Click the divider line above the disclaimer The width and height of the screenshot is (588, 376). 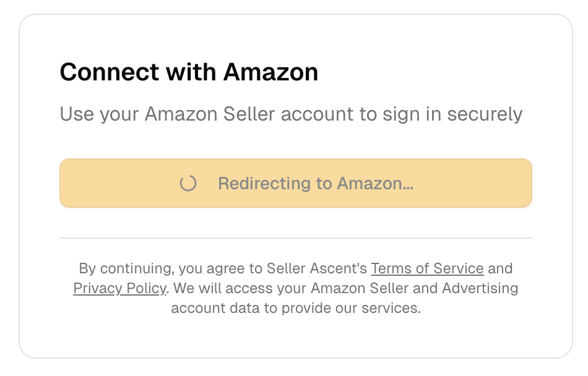coord(295,237)
